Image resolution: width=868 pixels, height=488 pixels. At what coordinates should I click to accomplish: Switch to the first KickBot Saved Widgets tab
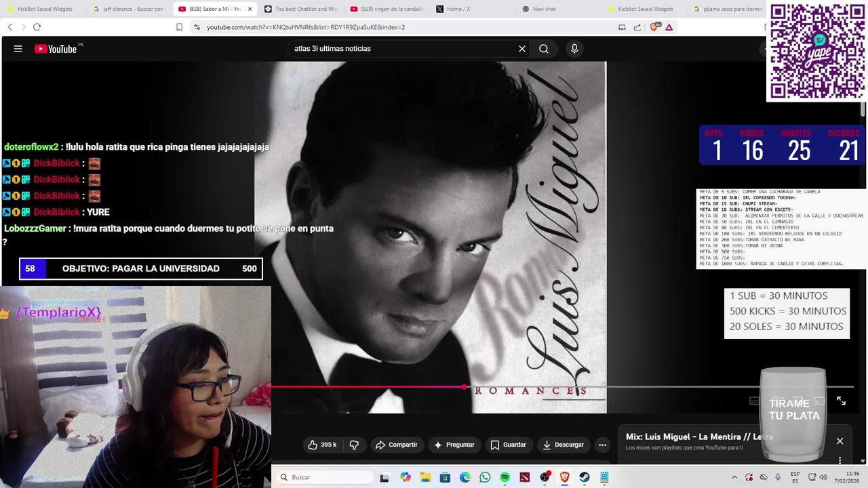[41, 9]
